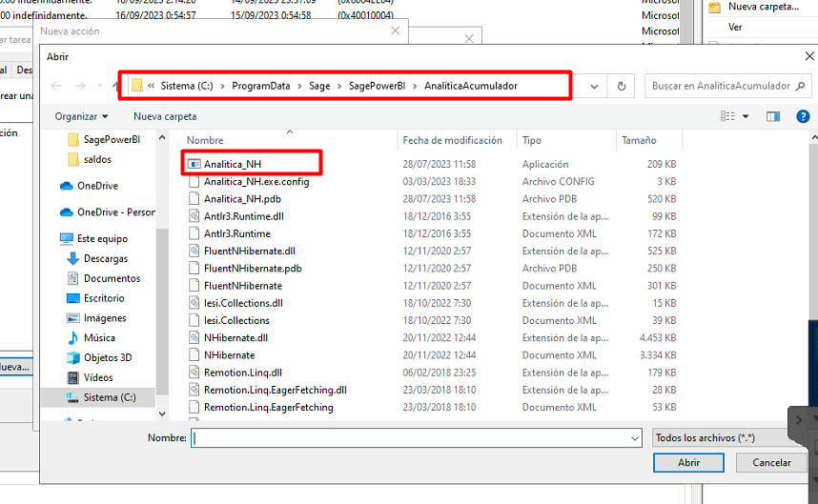Viewport: 818px width, 504px height.
Task: Open the recent locations dropdown arrow
Action: [100, 86]
